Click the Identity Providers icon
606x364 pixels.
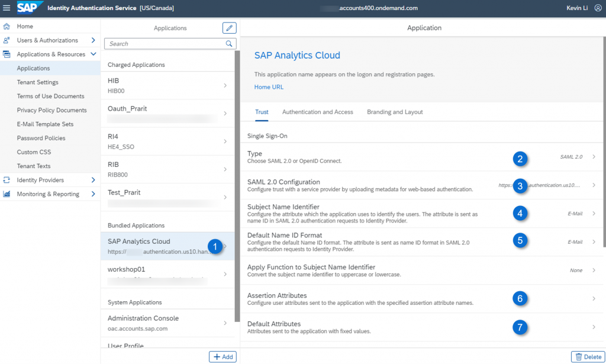7,180
